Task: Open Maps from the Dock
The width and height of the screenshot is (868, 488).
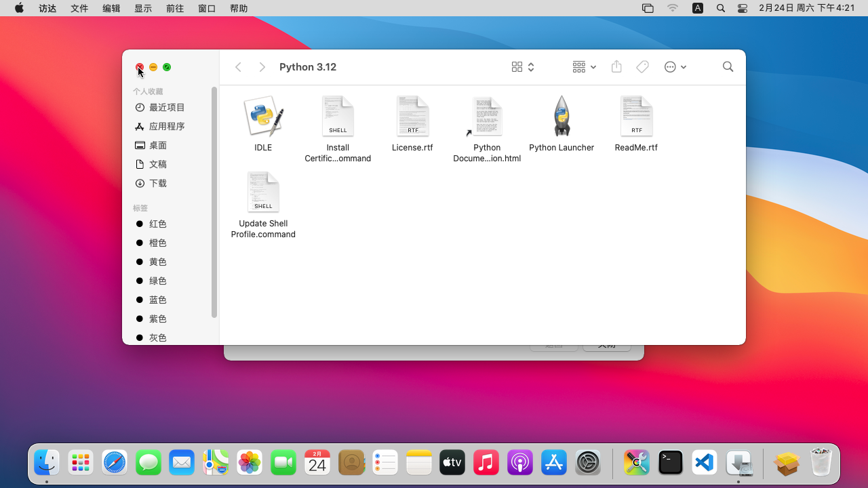Action: [216, 463]
